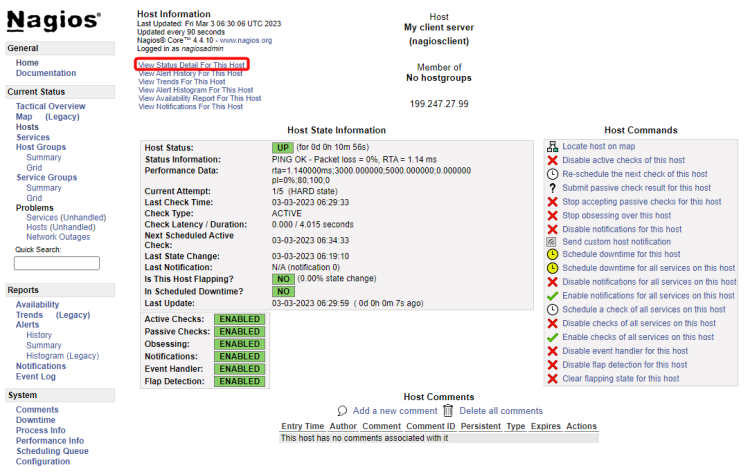750x472 pixels.
Task: Open Network Outages
Action: [58, 237]
